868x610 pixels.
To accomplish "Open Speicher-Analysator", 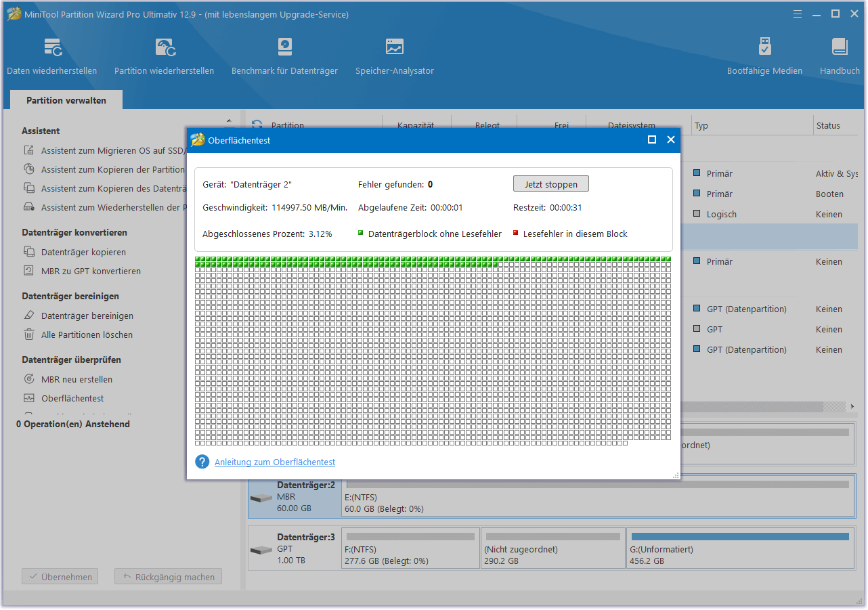I will (395, 56).
